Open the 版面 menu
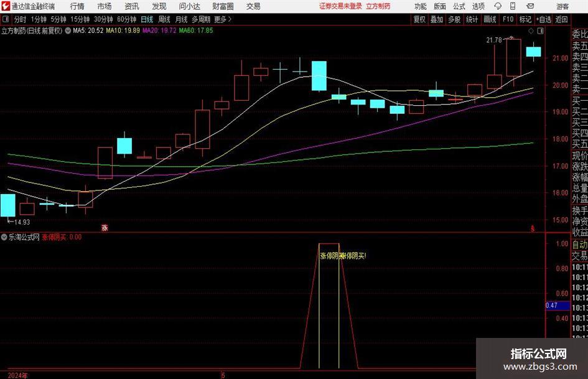Image resolution: width=588 pixels, height=379 pixels. (439, 6)
